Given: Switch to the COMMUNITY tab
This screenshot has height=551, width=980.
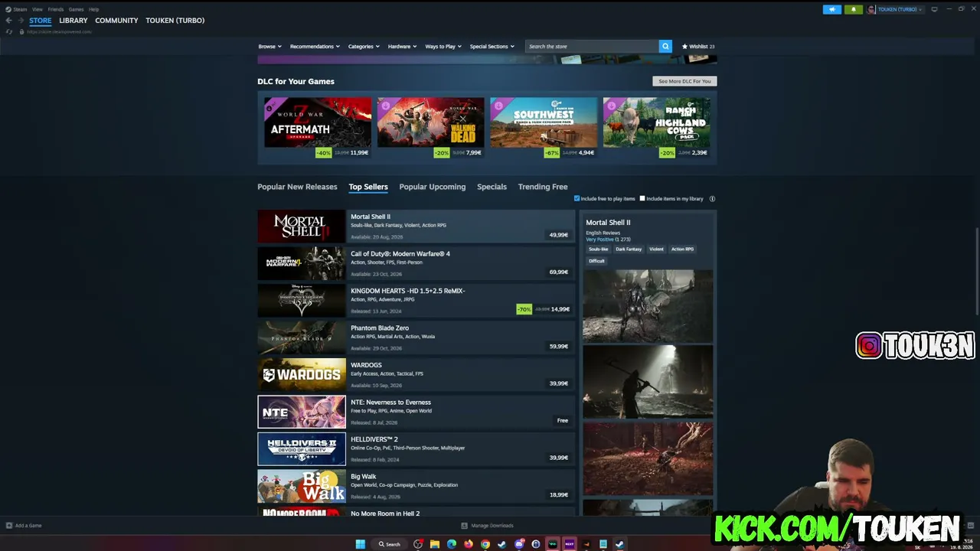Looking at the screenshot, I should point(116,21).
